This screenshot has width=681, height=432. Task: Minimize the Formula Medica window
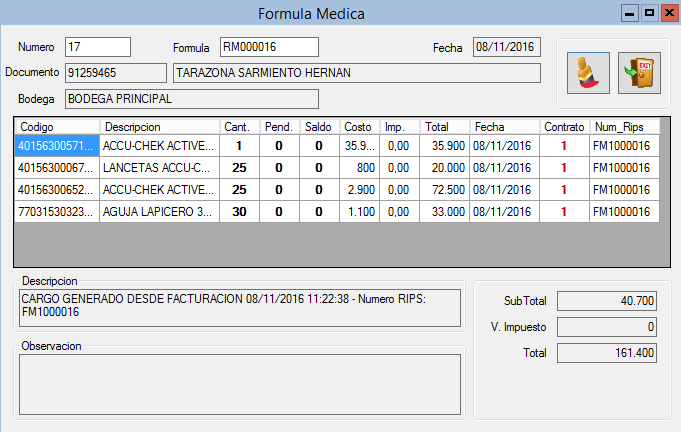click(629, 13)
